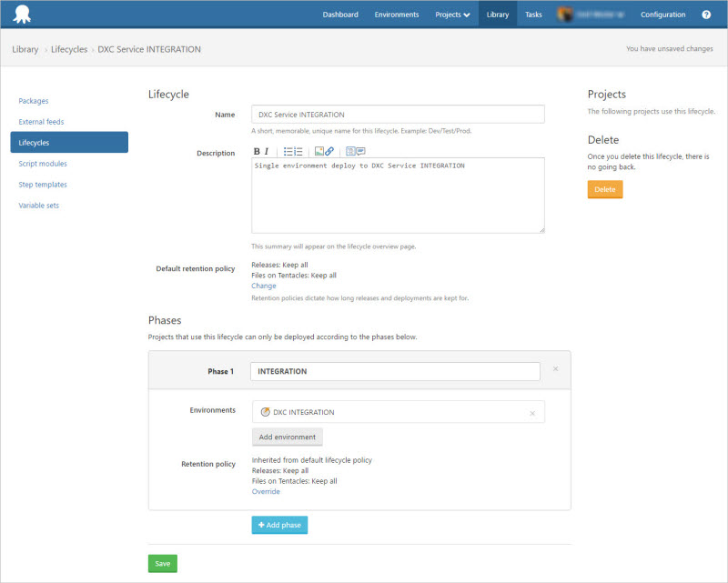
Task: Click the Octopus Deploy logo
Action: [20, 15]
